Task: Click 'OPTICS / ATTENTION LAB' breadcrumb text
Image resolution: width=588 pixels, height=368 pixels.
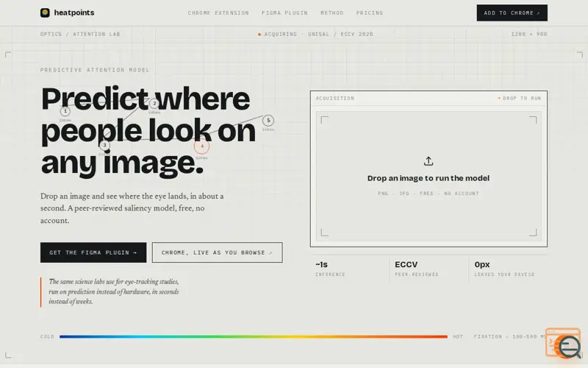Action: pos(80,34)
